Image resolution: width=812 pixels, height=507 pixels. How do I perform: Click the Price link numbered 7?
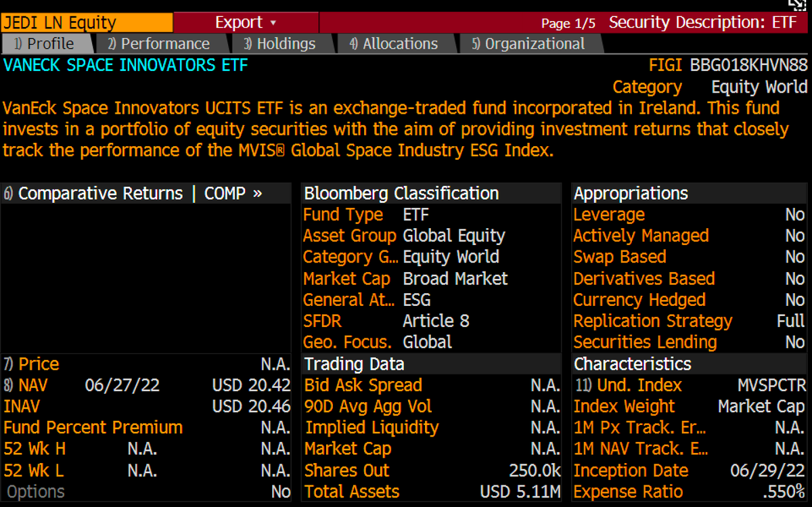click(31, 364)
